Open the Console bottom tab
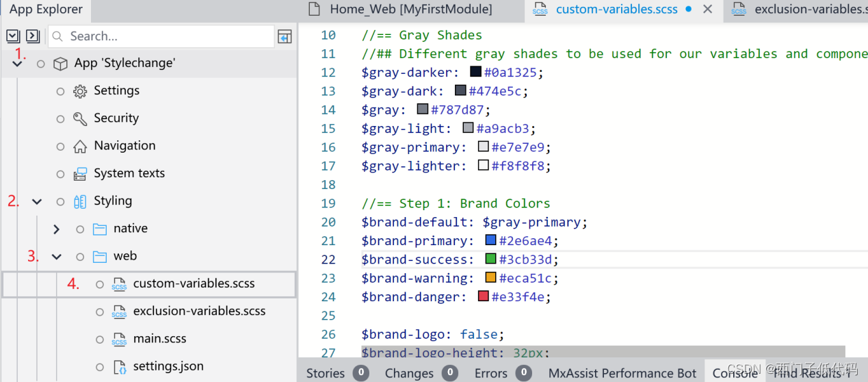The image size is (868, 382). (x=735, y=373)
